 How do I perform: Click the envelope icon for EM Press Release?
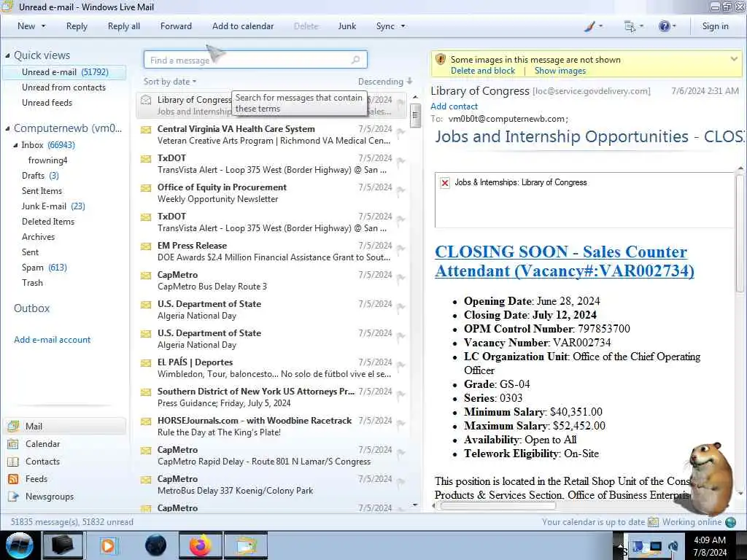click(x=146, y=246)
